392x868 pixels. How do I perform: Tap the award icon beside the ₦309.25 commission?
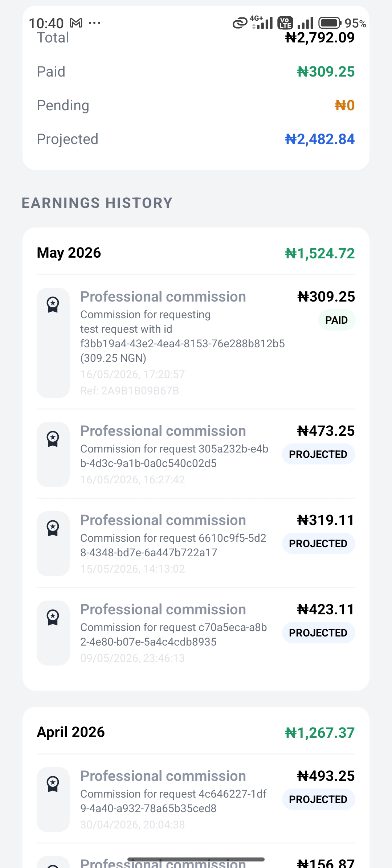(53, 304)
